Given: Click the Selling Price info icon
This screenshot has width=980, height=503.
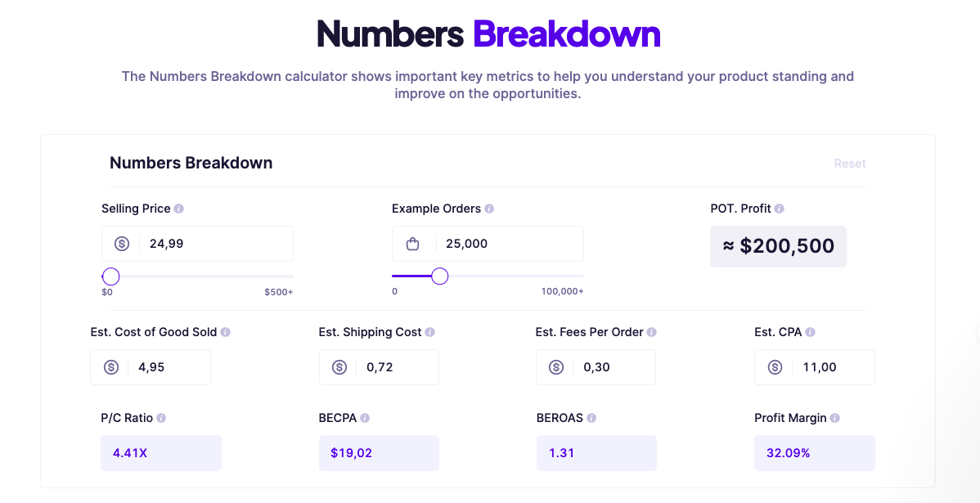Looking at the screenshot, I should [x=179, y=209].
